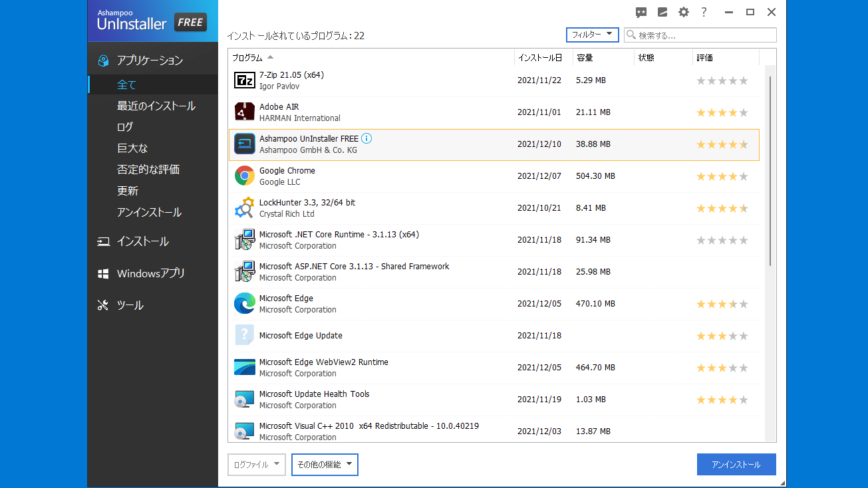This screenshot has width=868, height=488.
Task: Click the Tools wrench icon in sidebar
Action: coord(103,306)
